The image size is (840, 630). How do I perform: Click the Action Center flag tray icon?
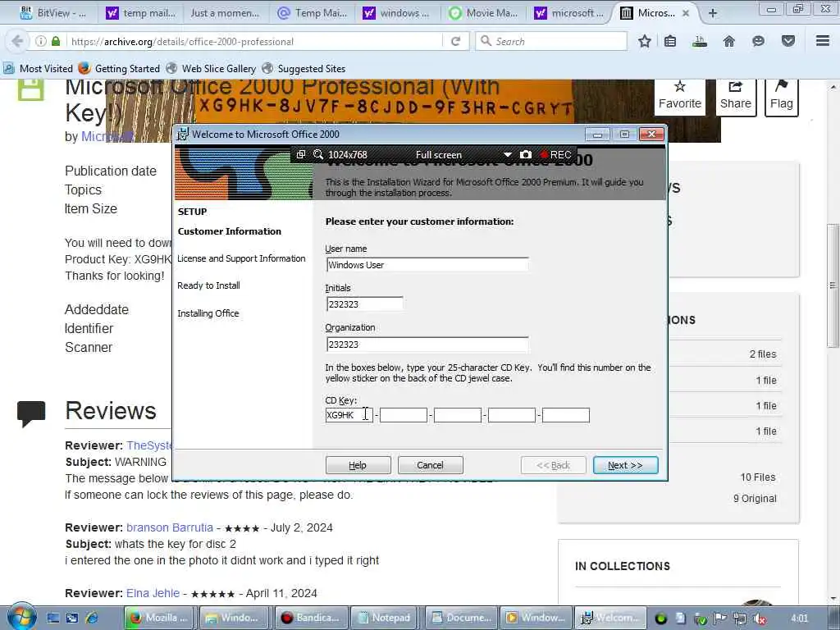pos(719,619)
